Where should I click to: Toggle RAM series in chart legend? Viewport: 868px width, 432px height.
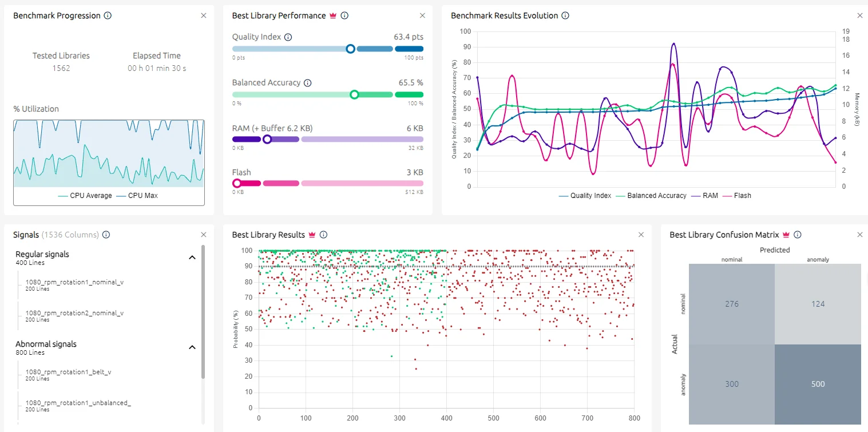click(x=704, y=196)
